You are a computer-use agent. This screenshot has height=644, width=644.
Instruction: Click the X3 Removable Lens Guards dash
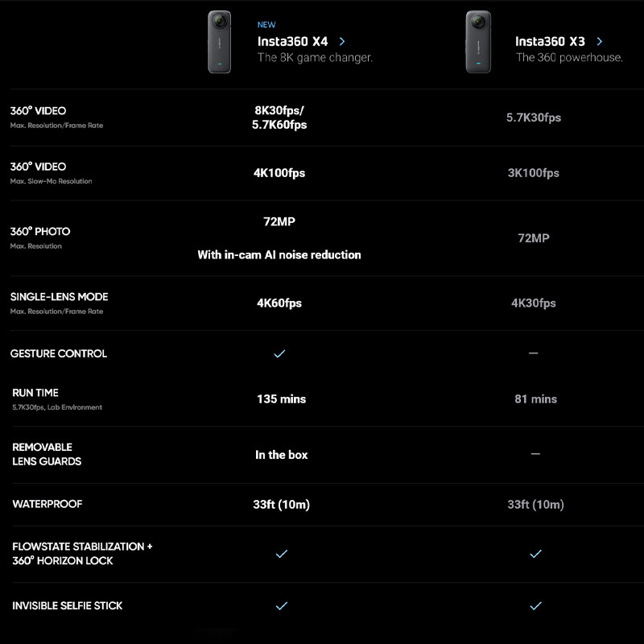(535, 454)
